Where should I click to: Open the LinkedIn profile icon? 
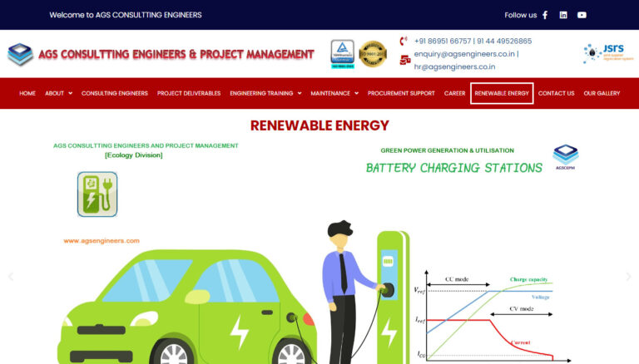tap(563, 15)
